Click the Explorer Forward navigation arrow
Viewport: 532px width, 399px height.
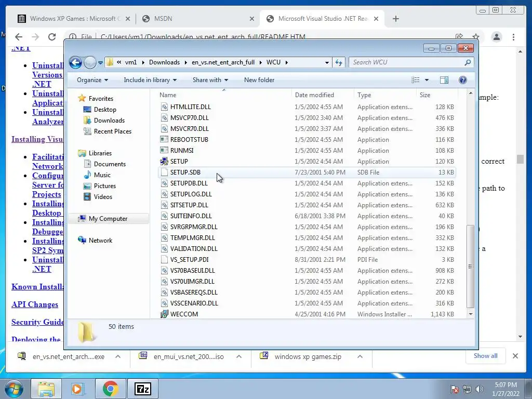coord(90,62)
